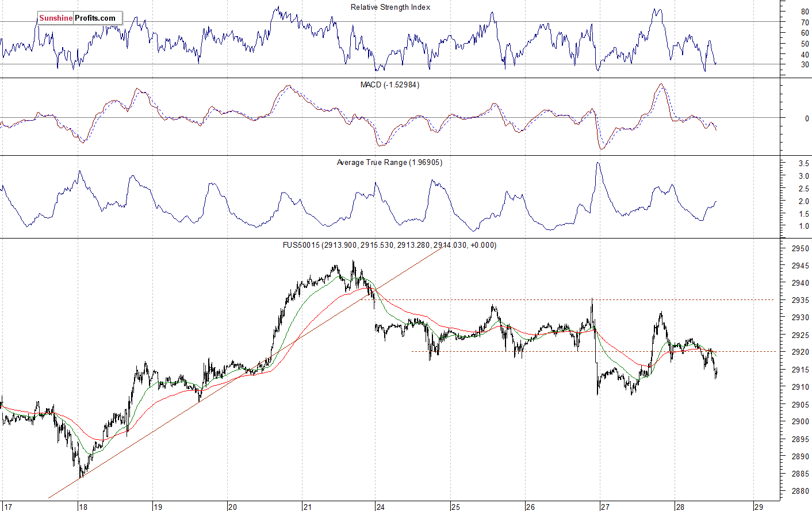Click the 2895 price axis label
Viewport: 812px width, 511px height.
click(x=800, y=439)
